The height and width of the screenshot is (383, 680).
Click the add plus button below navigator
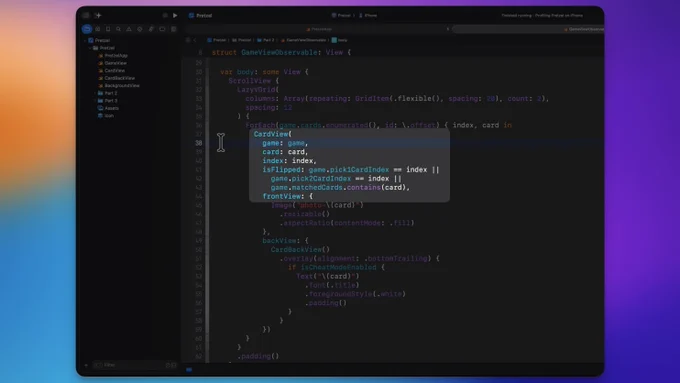point(86,365)
